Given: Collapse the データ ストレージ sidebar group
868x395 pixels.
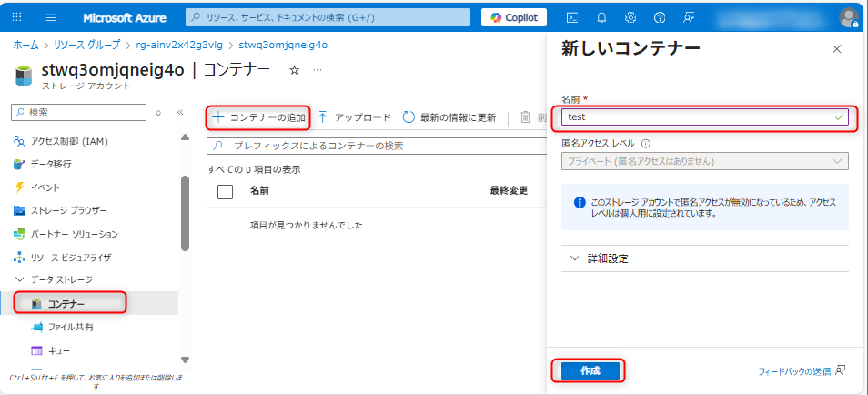Looking at the screenshot, I should click(x=19, y=279).
